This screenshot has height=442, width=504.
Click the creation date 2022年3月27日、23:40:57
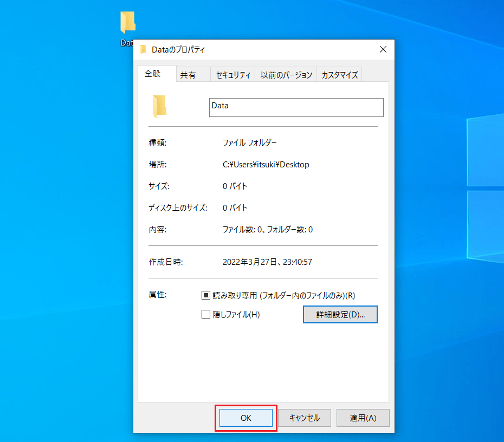coord(267,262)
